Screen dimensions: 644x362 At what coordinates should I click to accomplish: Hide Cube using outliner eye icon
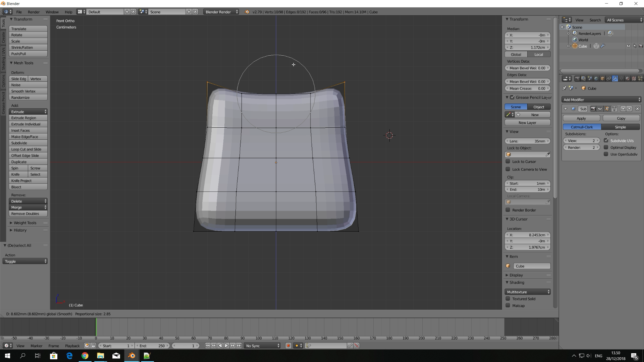coord(629,46)
